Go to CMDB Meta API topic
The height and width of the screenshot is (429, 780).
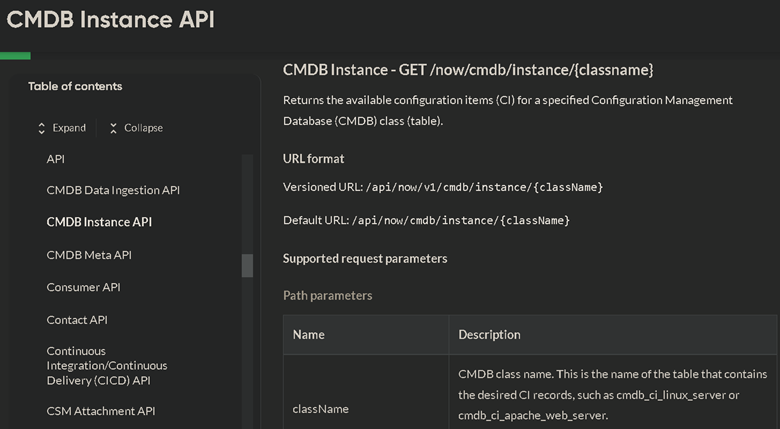point(89,255)
